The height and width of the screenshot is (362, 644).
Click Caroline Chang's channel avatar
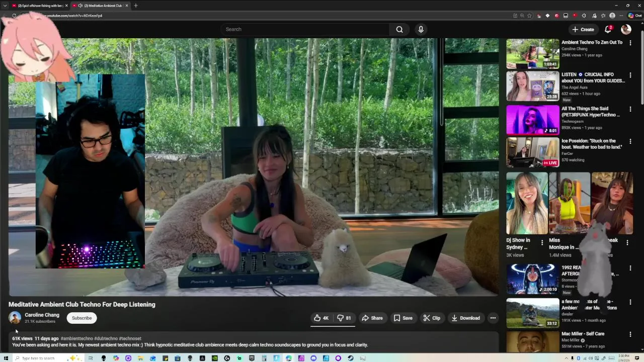pyautogui.click(x=15, y=318)
